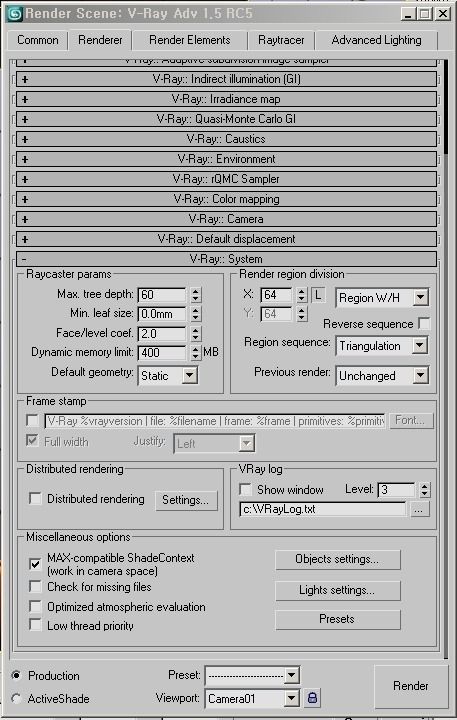Viewport: 457px width, 720px height.
Task: Enable the Distributed rendering checkbox
Action: [35, 498]
